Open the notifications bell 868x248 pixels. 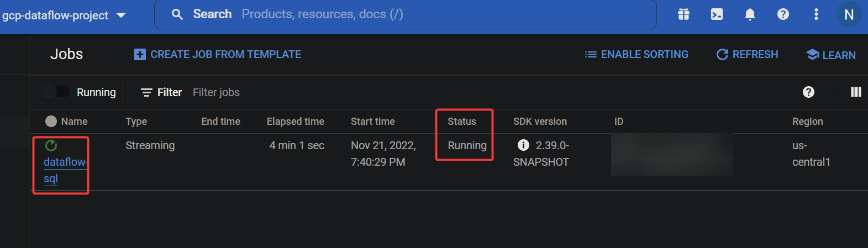750,14
